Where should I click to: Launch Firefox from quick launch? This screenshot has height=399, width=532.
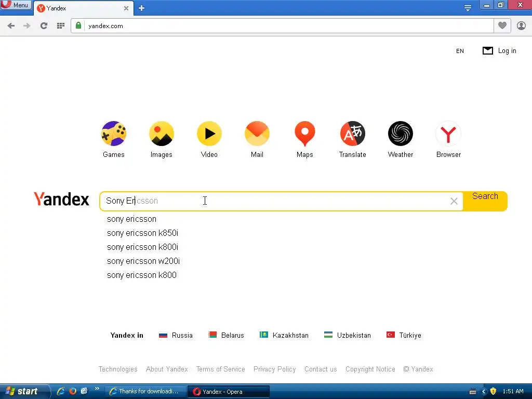click(x=73, y=391)
